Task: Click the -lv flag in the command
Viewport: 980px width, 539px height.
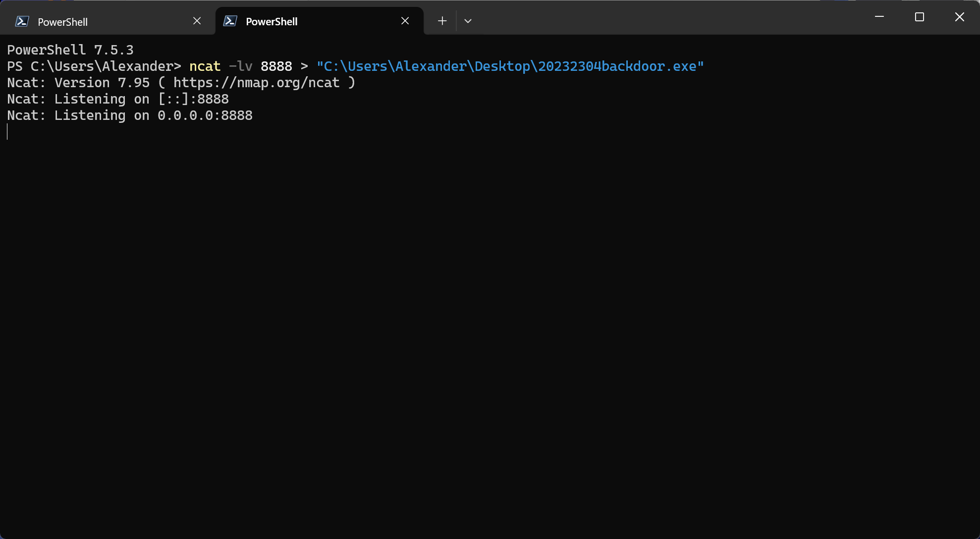Action: 240,66
